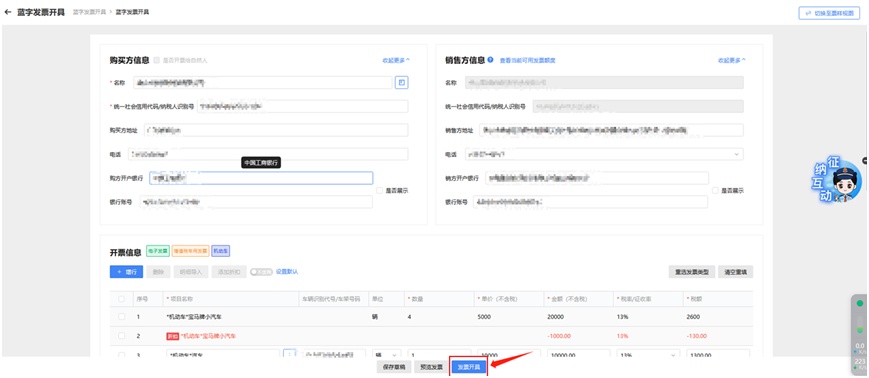Click 切换至票样视图 at the top right
Image resolution: width=869 pixels, height=378 pixels.
click(x=829, y=13)
